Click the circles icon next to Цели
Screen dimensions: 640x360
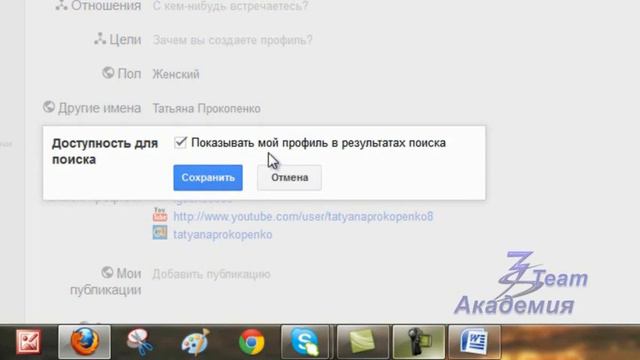[100, 39]
